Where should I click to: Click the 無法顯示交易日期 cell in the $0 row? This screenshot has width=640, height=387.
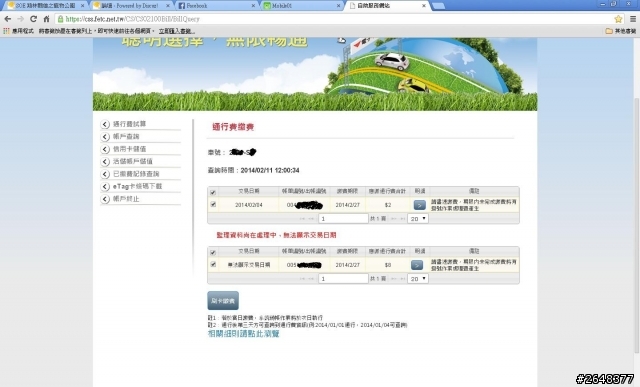pyautogui.click(x=249, y=265)
